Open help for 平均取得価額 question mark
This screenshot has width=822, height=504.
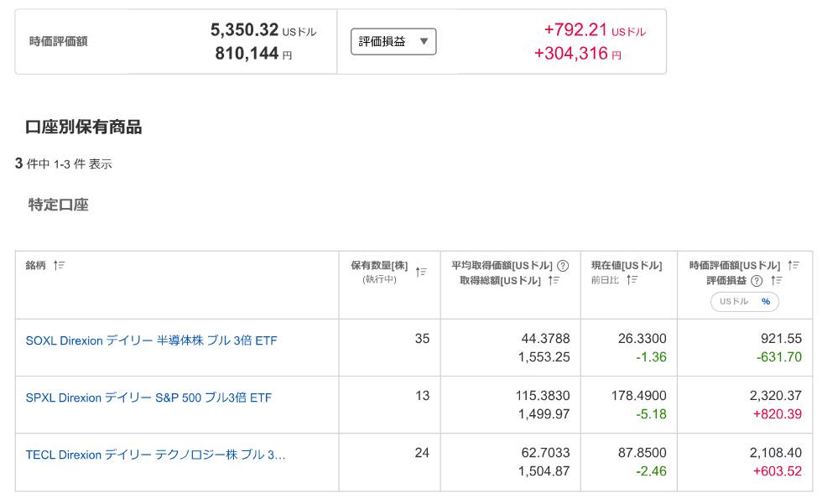coord(563,266)
